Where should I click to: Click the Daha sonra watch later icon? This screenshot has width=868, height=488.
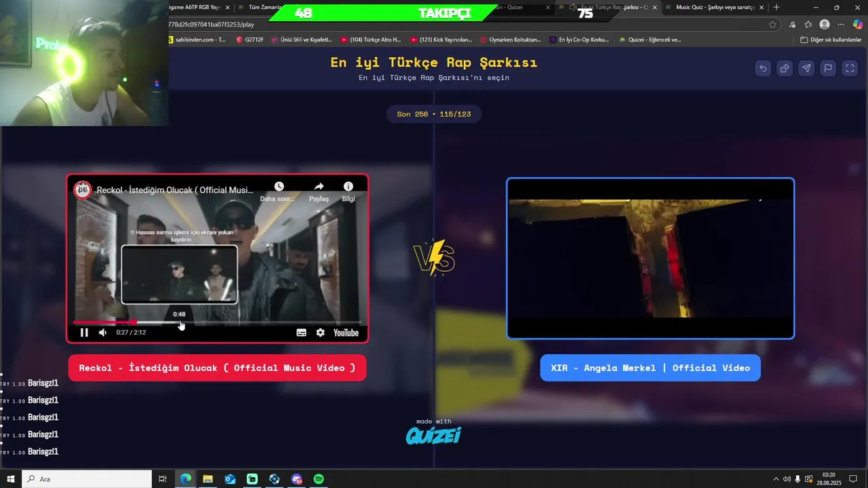click(x=279, y=186)
